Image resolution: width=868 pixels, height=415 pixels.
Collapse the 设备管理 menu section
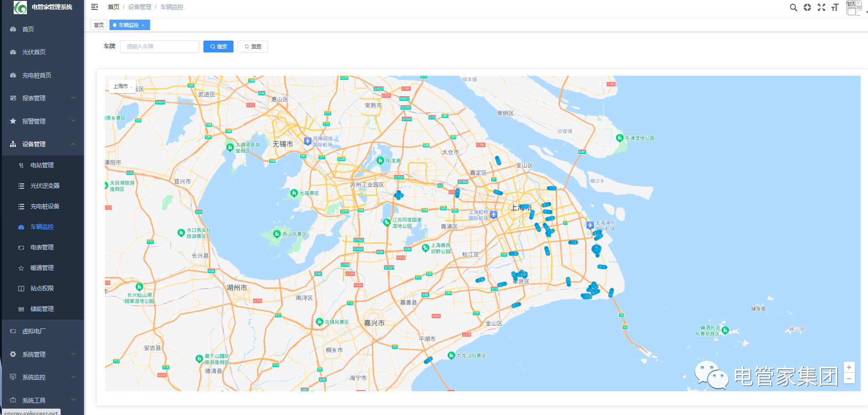coord(42,144)
